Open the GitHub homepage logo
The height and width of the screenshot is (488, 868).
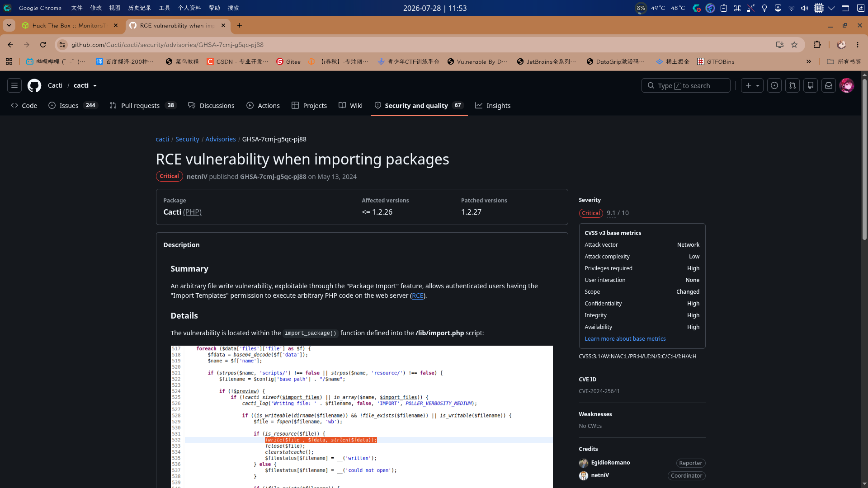point(34,85)
